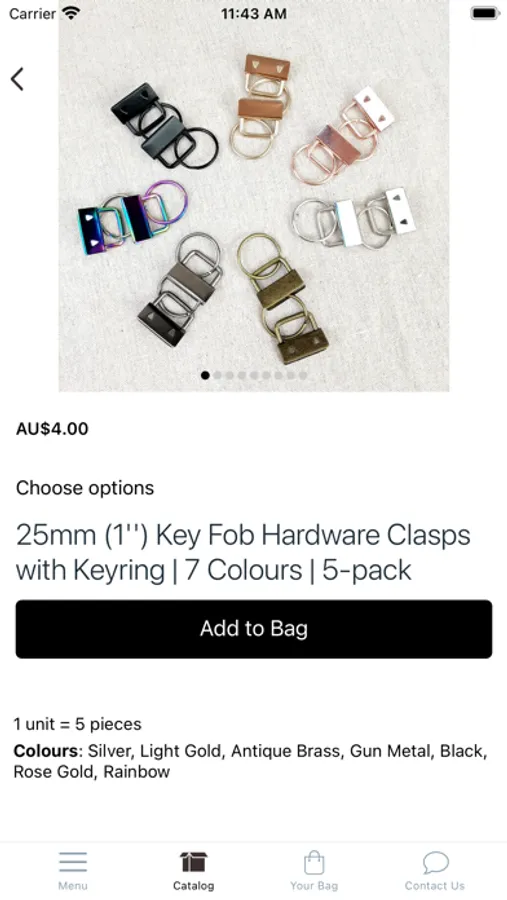
Task: Click the battery icon in status bar
Action: 485,13
